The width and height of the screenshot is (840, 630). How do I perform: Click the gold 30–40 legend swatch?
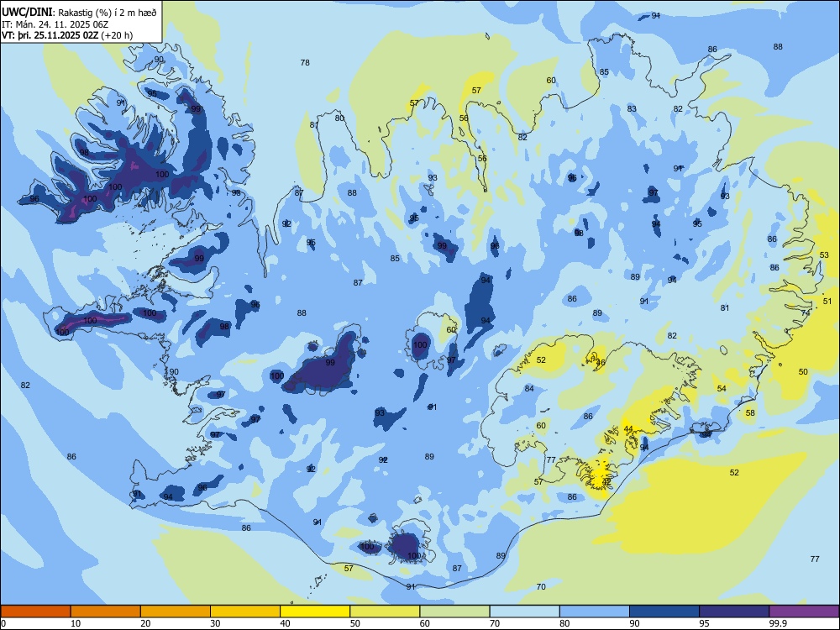(x=245, y=612)
